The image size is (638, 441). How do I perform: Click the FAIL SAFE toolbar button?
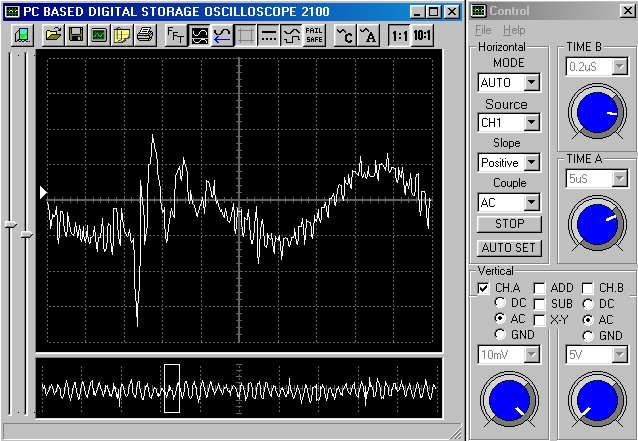pos(314,35)
